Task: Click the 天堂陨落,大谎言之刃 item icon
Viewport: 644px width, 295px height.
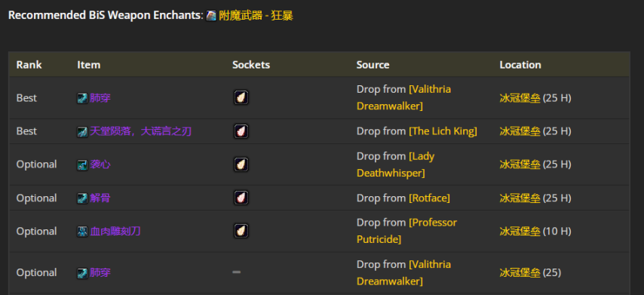Action: pos(82,131)
